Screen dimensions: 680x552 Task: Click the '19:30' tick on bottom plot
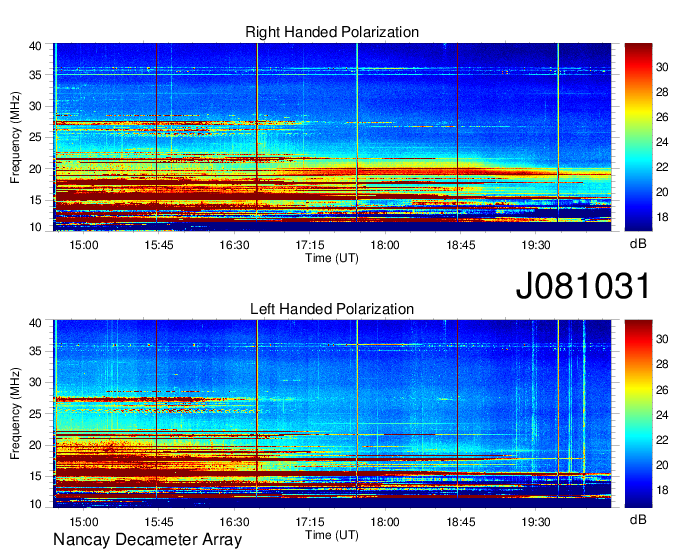coord(536,522)
